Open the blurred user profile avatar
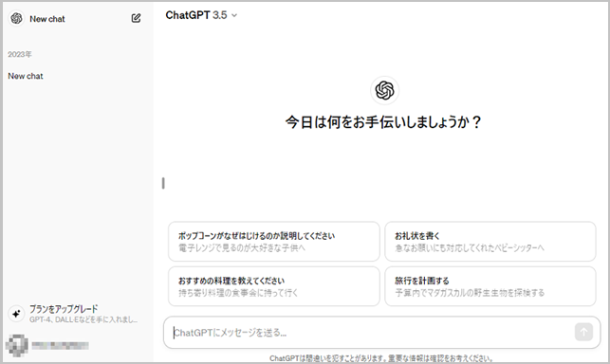The width and height of the screenshot is (610, 364). pos(17,345)
